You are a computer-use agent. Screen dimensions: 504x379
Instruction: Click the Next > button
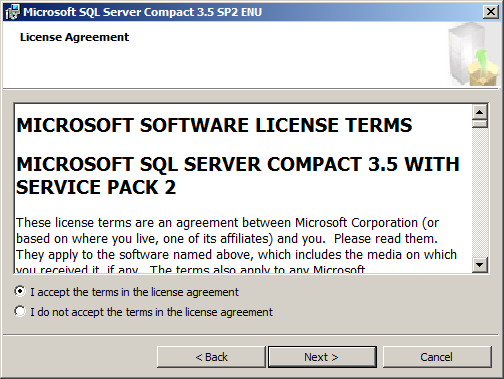pyautogui.click(x=322, y=357)
